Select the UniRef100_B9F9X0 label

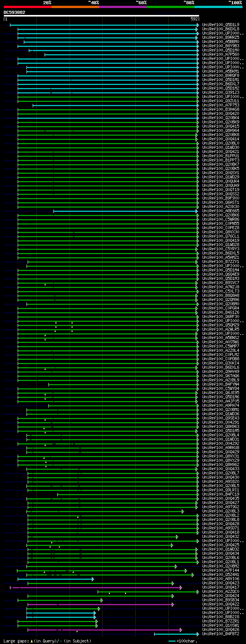(x=221, y=198)
